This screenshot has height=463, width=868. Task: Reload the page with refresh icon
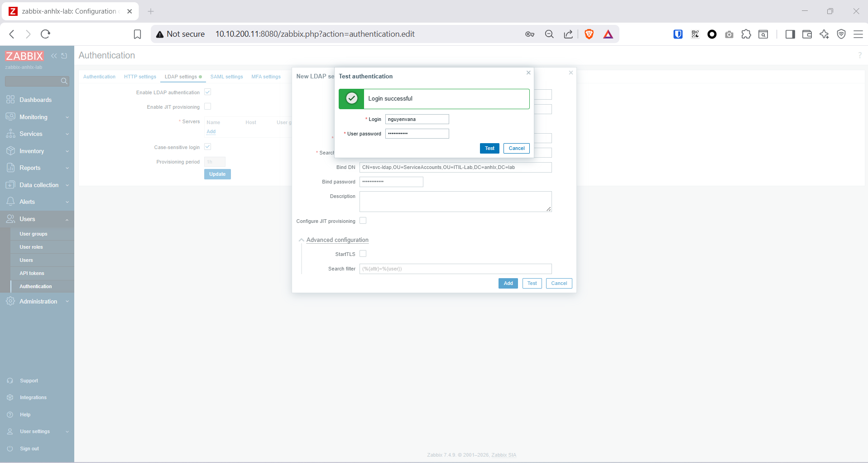click(x=45, y=34)
